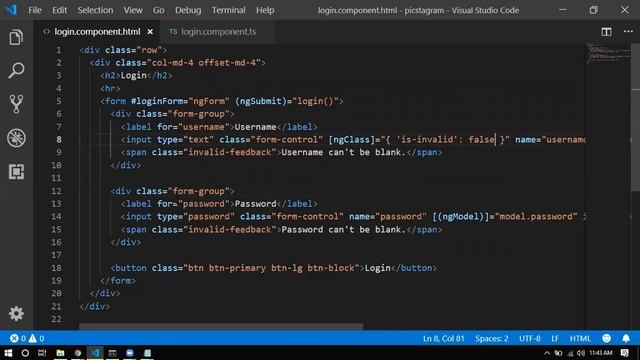Open the Debug menu
Image resolution: width=640 pixels, height=360 pixels.
click(x=188, y=10)
